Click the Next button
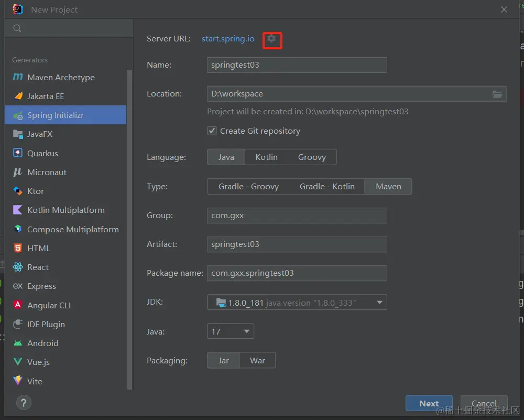 click(x=429, y=403)
